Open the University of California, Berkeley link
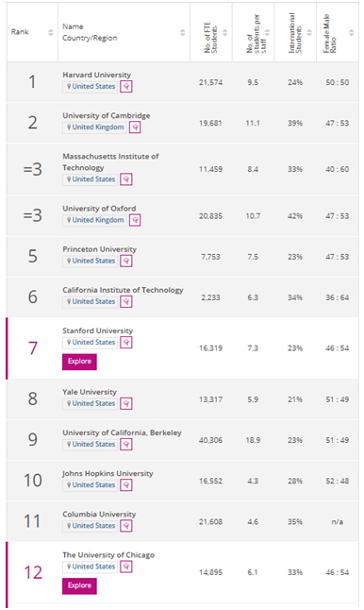 (122, 432)
